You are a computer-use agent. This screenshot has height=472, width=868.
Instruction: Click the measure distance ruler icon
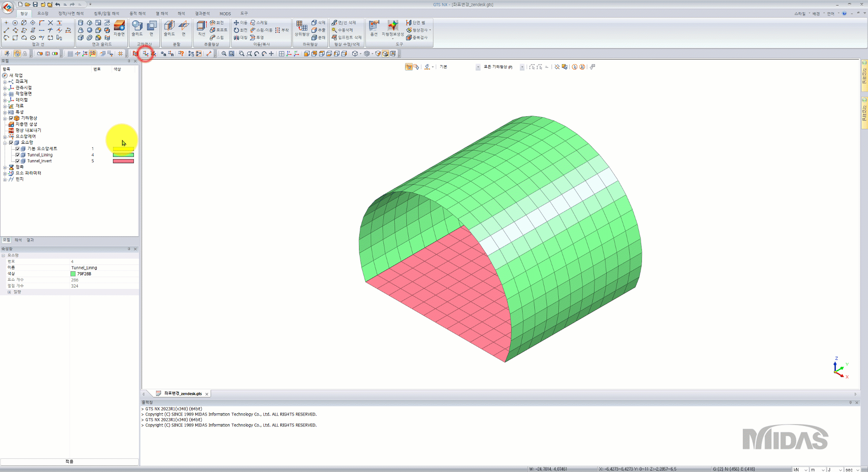tap(208, 53)
